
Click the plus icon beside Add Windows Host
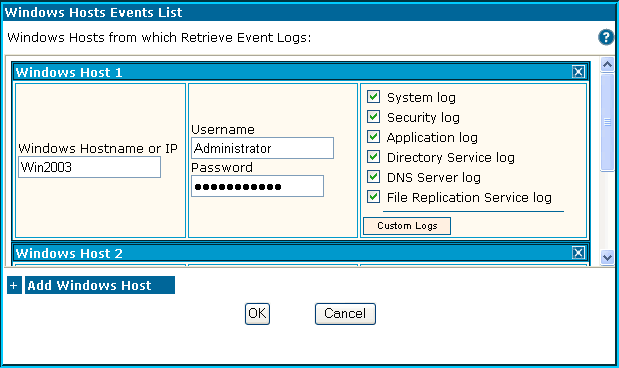tap(14, 285)
